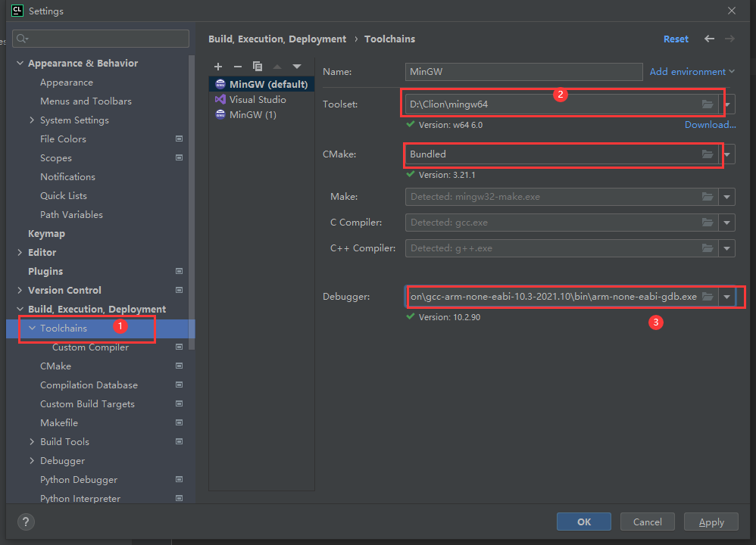Image resolution: width=756 pixels, height=545 pixels.
Task: Open the C++ Compiler dropdown arrow
Action: (x=727, y=248)
